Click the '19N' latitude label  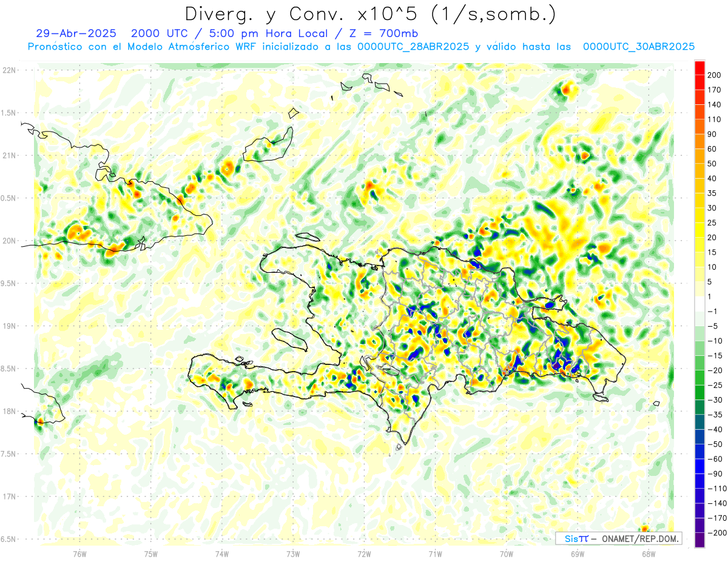(9, 326)
